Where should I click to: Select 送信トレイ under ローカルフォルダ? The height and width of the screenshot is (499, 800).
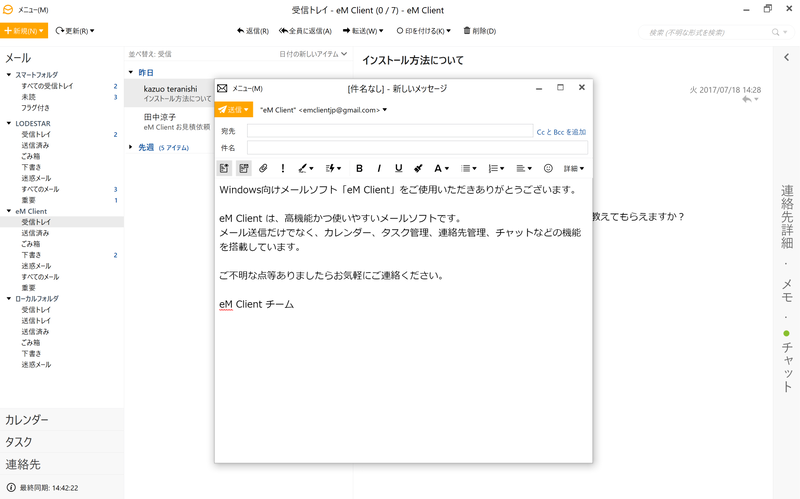(36, 320)
